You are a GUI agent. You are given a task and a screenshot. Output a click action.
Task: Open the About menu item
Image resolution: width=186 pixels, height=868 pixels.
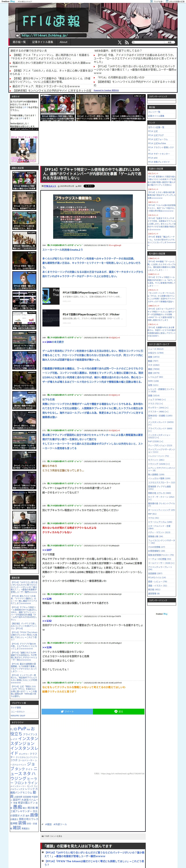pos(63,42)
